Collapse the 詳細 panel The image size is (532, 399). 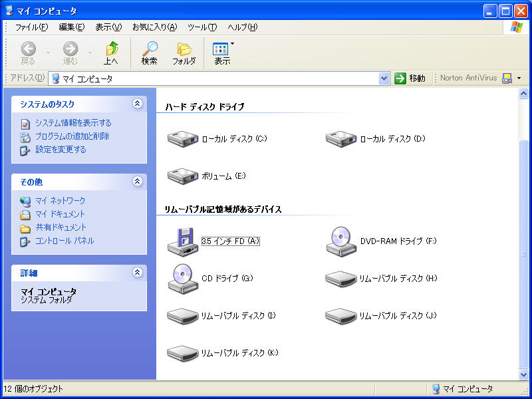138,272
